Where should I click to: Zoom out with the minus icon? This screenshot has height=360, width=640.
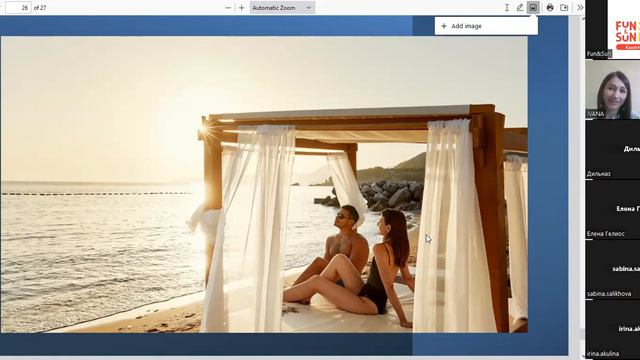point(228,8)
